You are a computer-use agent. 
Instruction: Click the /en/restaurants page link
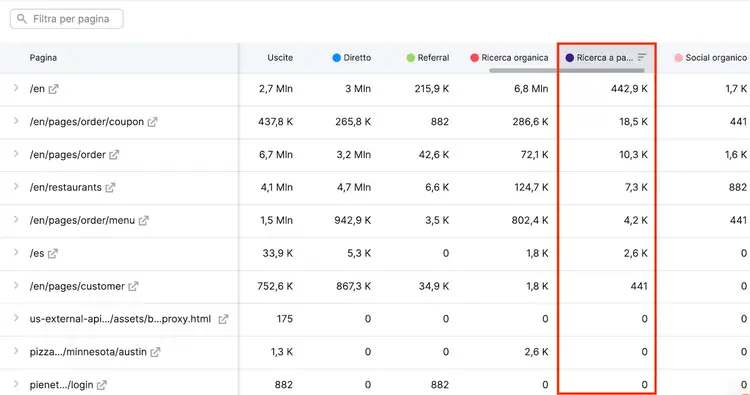click(66, 187)
